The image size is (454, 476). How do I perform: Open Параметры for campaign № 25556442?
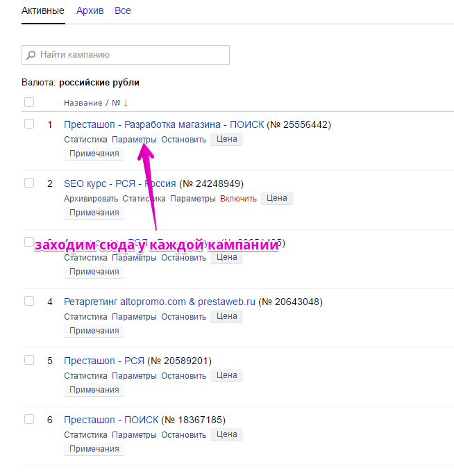pyautogui.click(x=134, y=139)
